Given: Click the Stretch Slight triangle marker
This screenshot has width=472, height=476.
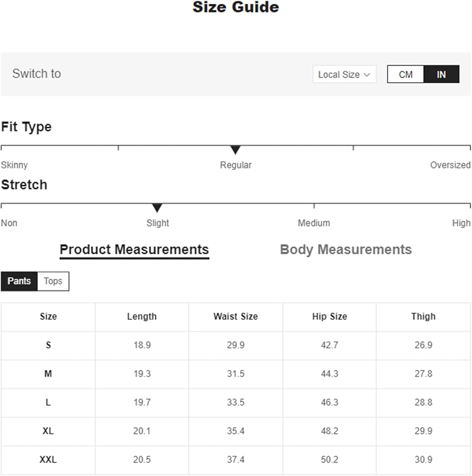Looking at the screenshot, I should 157,208.
